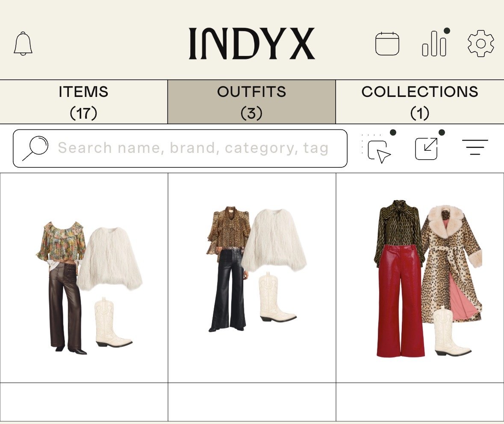The width and height of the screenshot is (504, 424).
Task: Switch to the ITEMS (17) tab
Action: pos(83,102)
